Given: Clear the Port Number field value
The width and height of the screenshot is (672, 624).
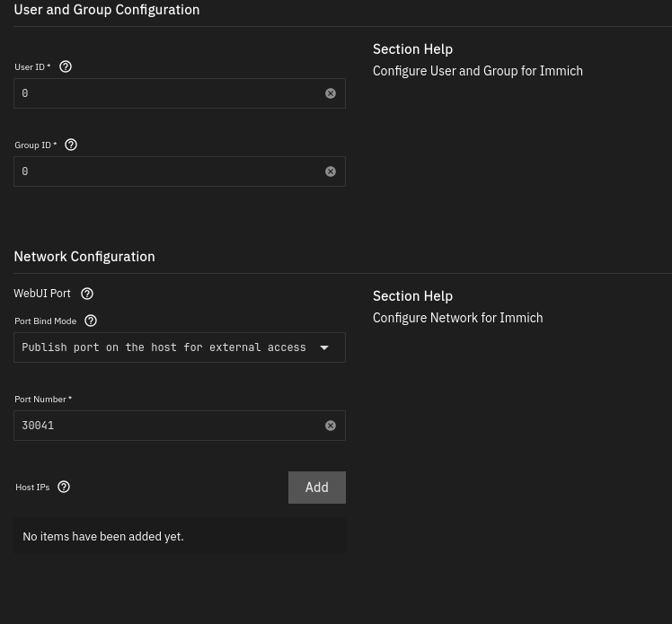Looking at the screenshot, I should coord(331,426).
